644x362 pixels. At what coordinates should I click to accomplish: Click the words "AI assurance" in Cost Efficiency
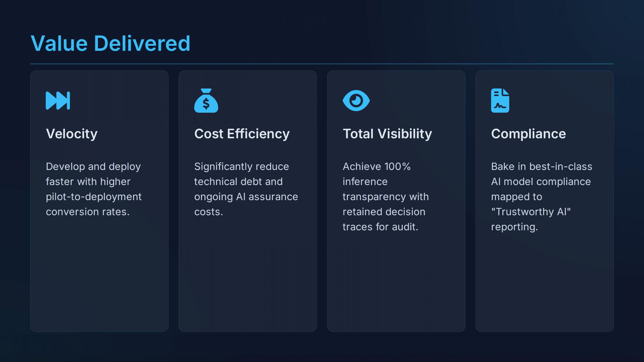(x=267, y=197)
